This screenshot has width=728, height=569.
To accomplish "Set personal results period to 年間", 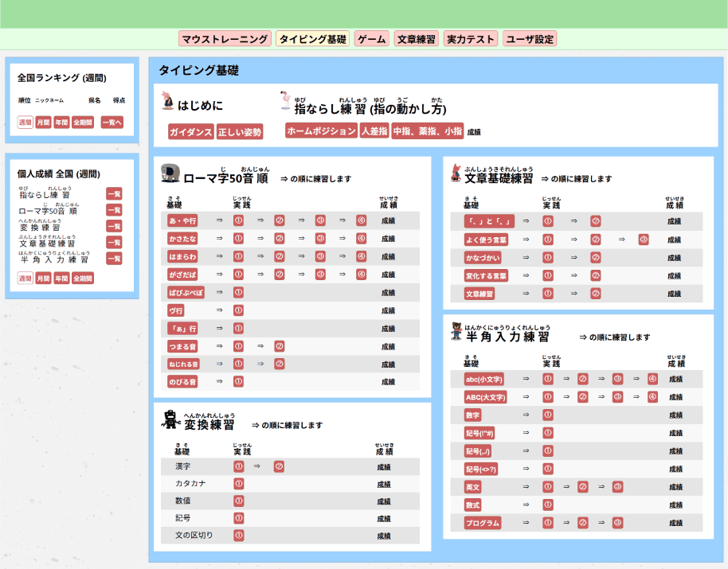I will click(x=61, y=279).
